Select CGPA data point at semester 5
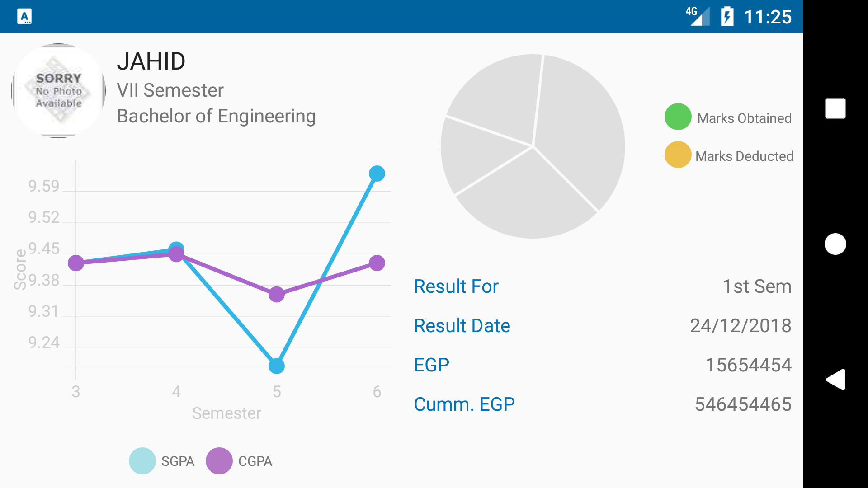The image size is (868, 488). click(x=277, y=295)
